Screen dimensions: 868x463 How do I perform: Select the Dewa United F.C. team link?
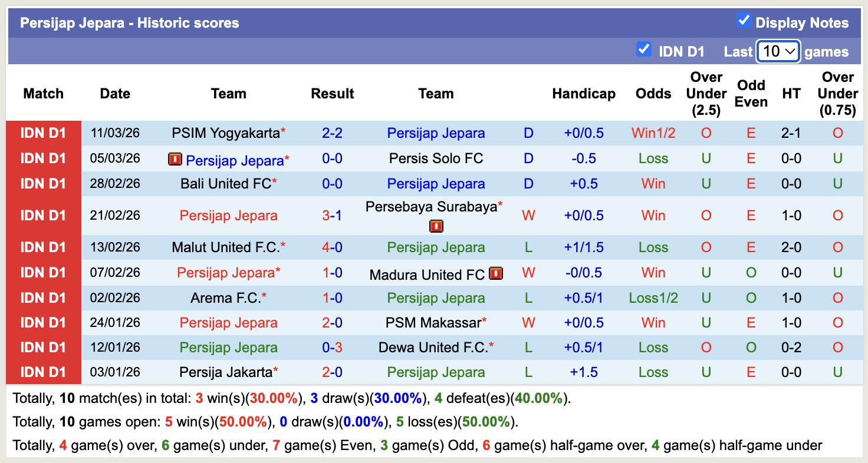[x=433, y=348]
